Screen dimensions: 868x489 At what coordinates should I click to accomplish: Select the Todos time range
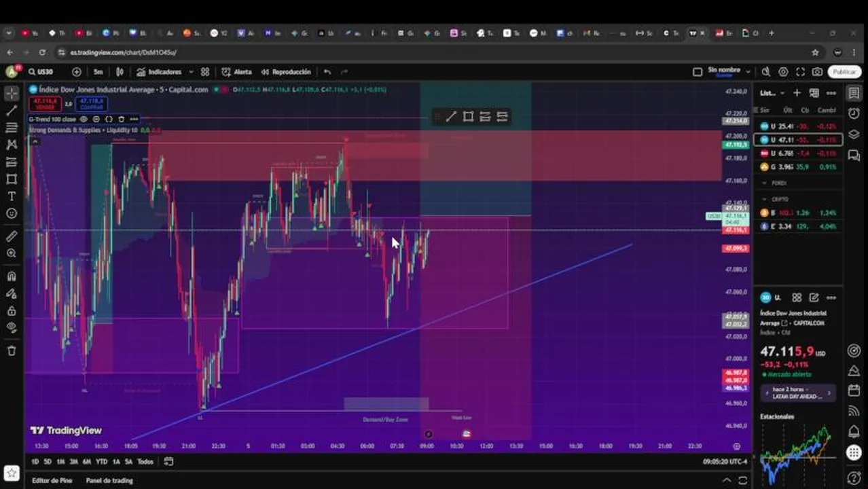tap(145, 461)
